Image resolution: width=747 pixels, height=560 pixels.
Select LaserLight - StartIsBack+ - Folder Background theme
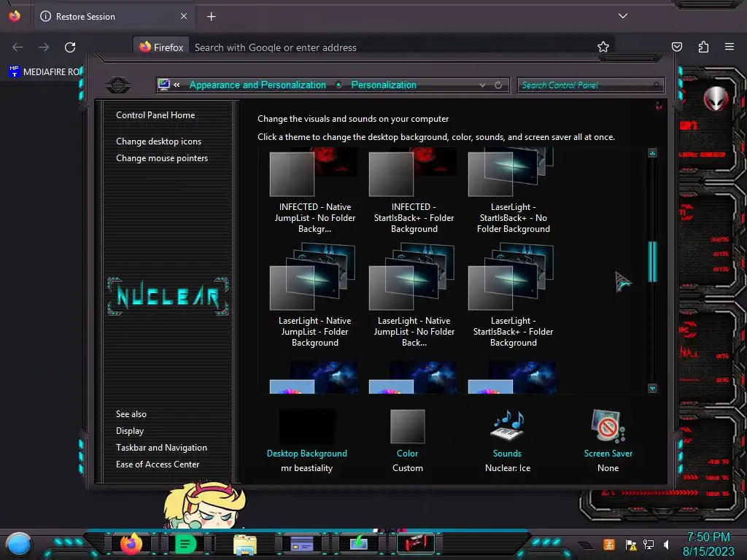pos(513,295)
